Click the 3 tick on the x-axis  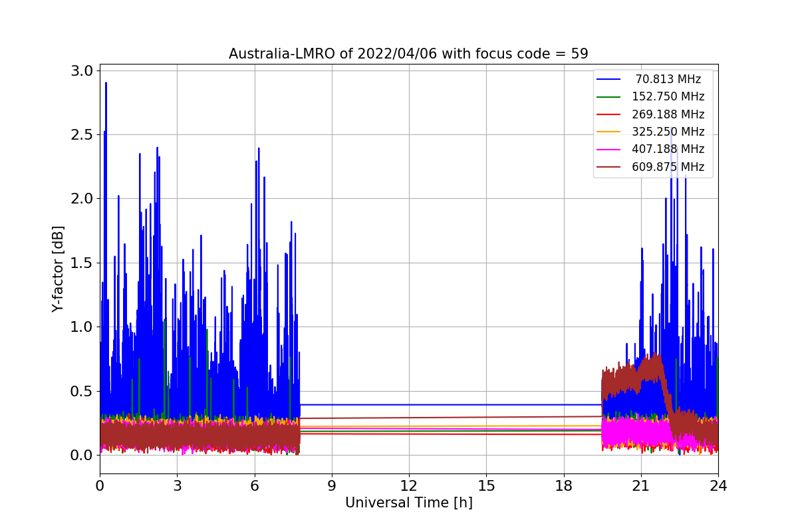click(177, 485)
